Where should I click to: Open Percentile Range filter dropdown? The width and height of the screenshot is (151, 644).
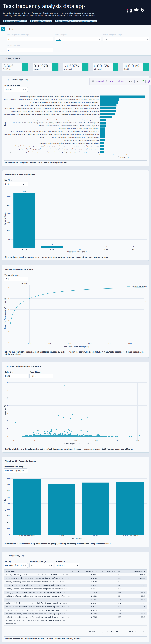coord(30,50)
